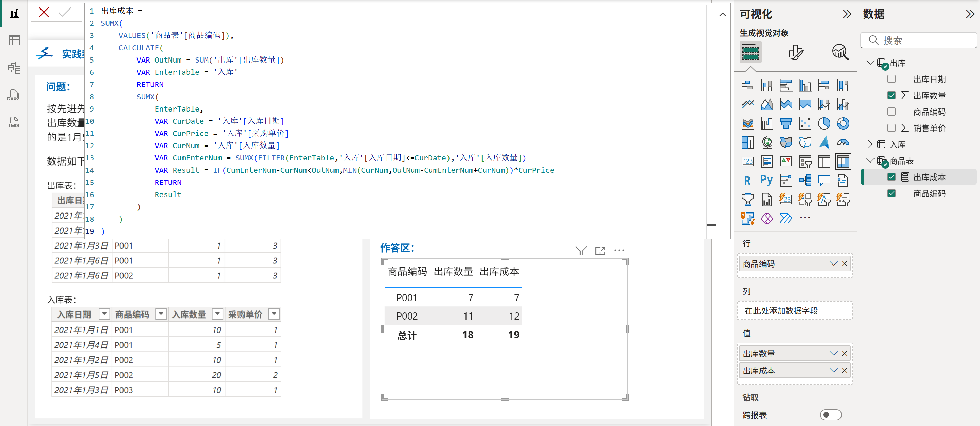Open the TMDL view icon
This screenshot has height=426, width=980.
click(x=14, y=122)
